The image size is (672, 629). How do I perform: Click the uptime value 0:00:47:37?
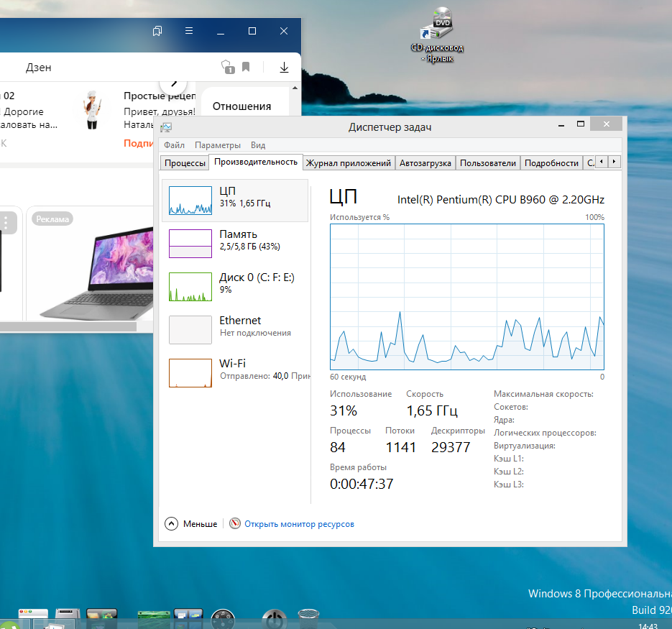362,484
